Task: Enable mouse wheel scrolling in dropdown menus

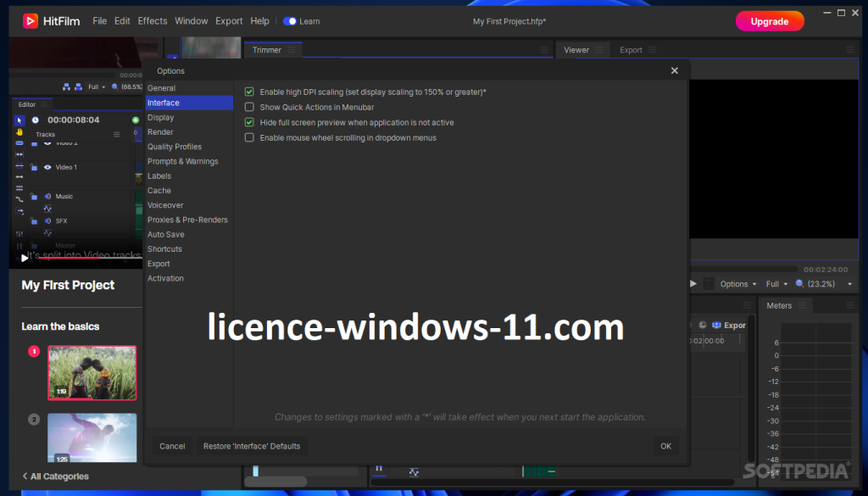Action: click(x=249, y=137)
